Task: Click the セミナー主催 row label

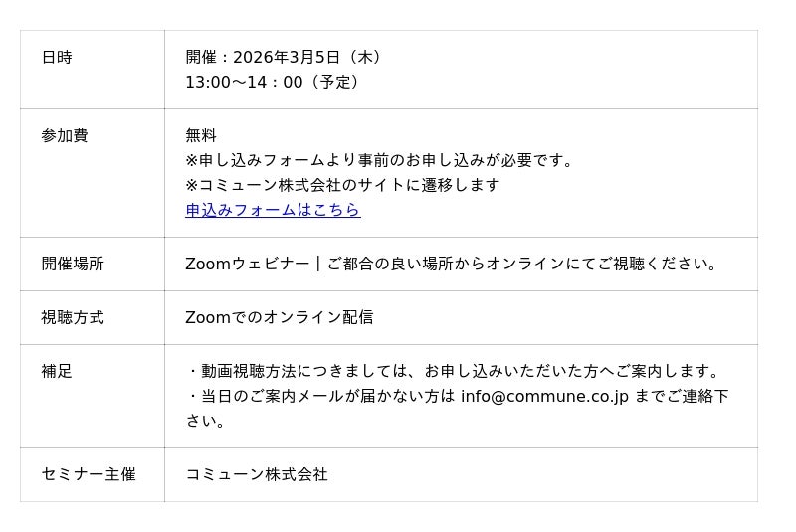Action: (89, 475)
